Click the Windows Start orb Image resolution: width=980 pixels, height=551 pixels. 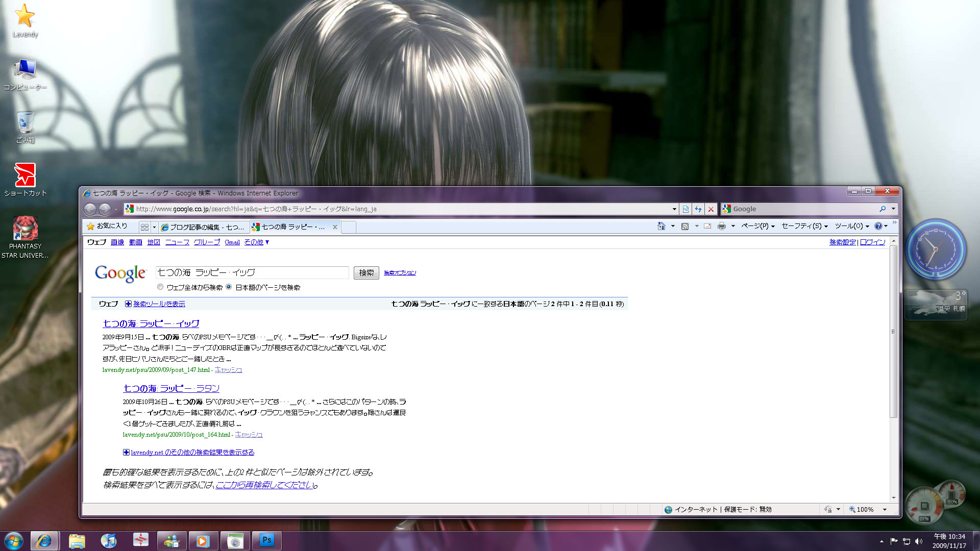pos(14,541)
